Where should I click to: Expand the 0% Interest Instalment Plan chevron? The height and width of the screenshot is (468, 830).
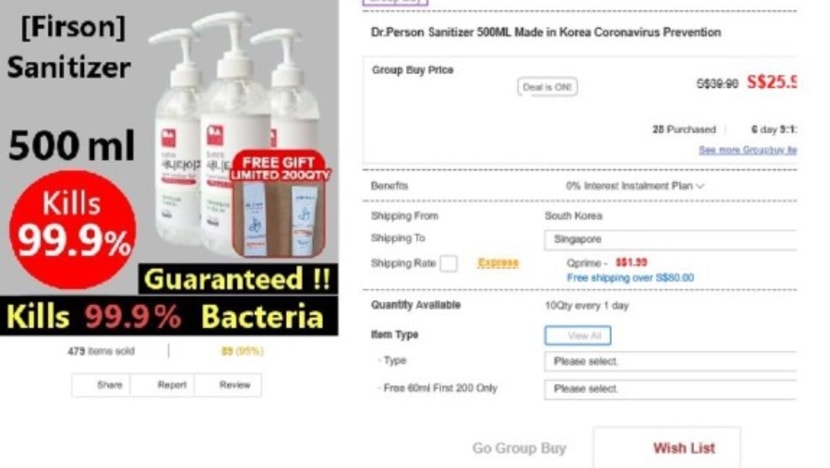[x=700, y=186]
